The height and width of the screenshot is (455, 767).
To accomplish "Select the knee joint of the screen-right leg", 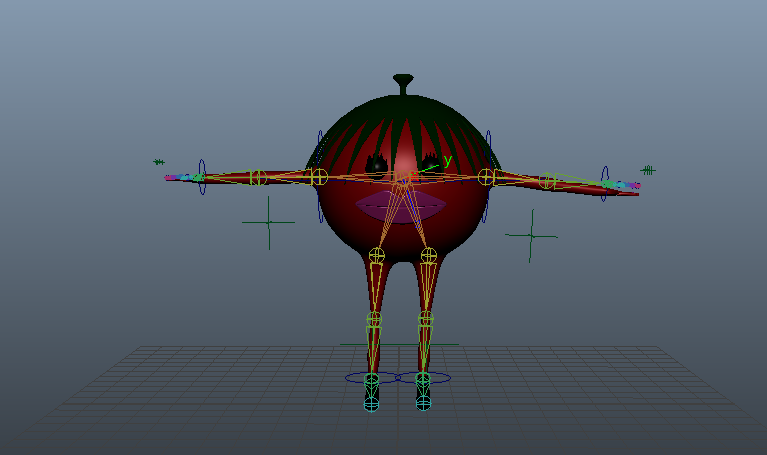I will tap(426, 319).
